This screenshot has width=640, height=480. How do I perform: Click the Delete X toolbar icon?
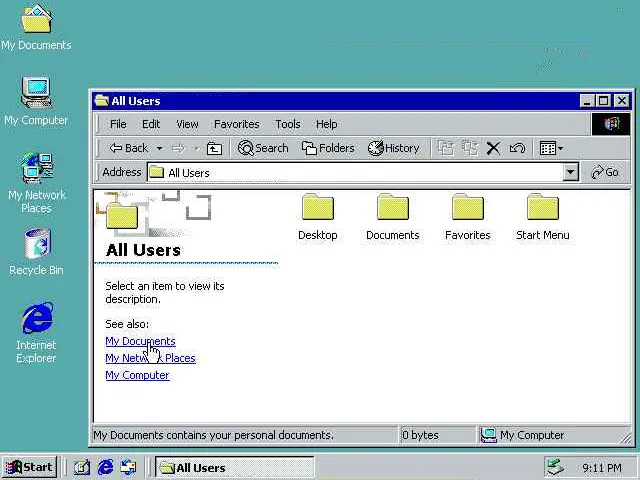click(x=493, y=148)
